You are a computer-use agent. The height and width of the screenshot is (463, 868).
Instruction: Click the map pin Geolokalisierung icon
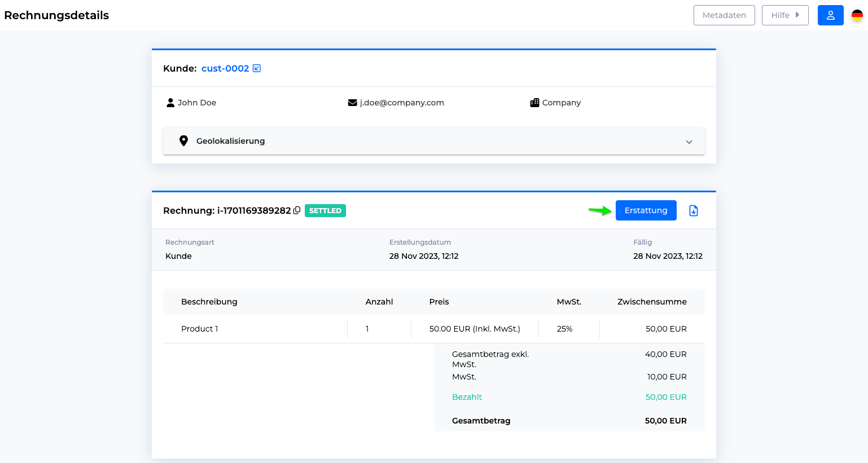183,141
